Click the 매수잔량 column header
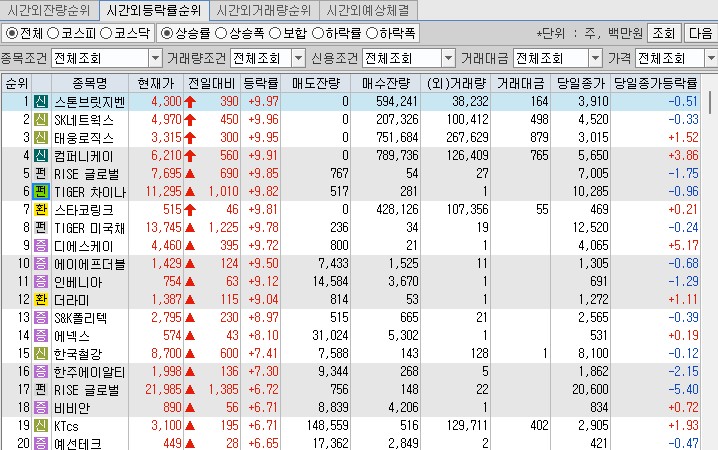718x450 pixels. [386, 83]
